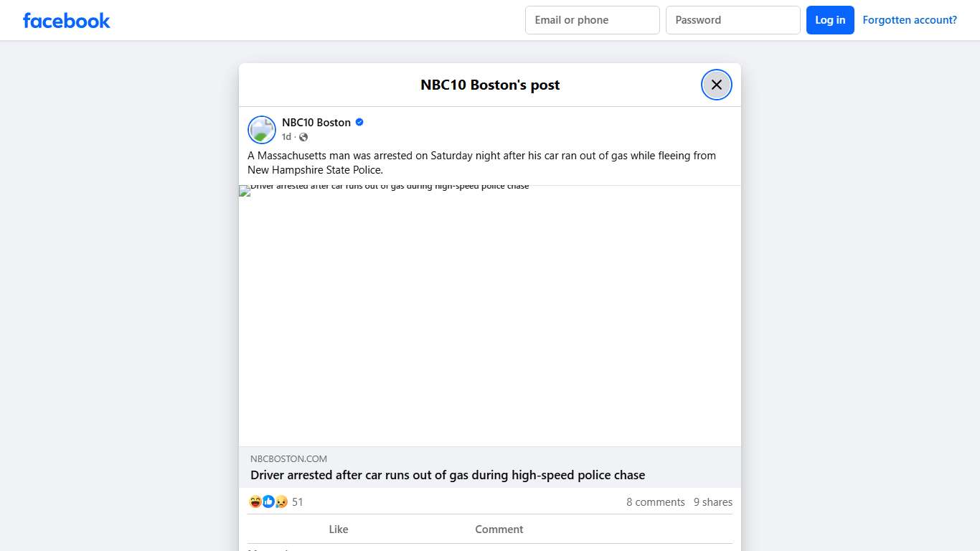The height and width of the screenshot is (551, 980).
Task: Visit the NBCBOSTON.COM source link
Action: [288, 458]
